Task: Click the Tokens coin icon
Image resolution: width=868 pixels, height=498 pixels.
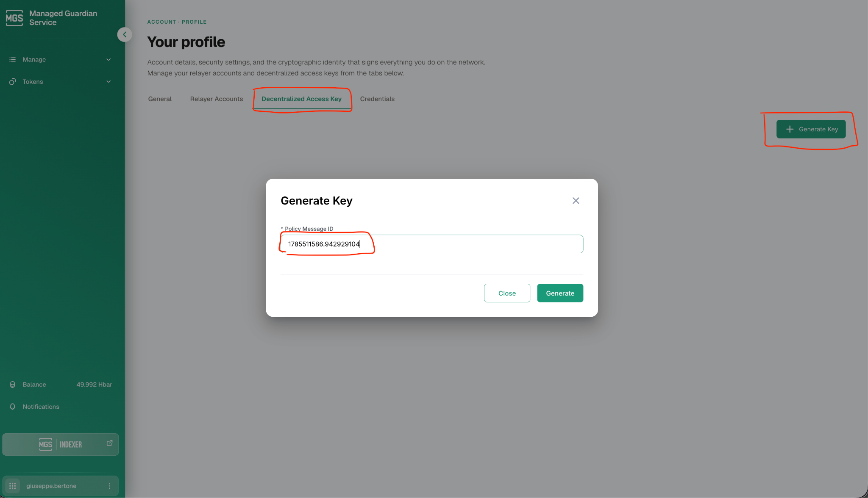Action: (x=13, y=82)
